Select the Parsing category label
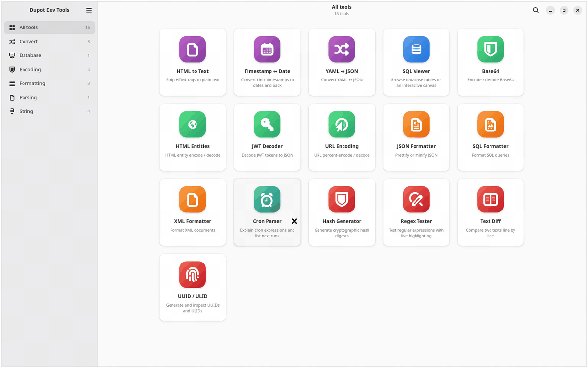The width and height of the screenshot is (588, 368). (28, 98)
